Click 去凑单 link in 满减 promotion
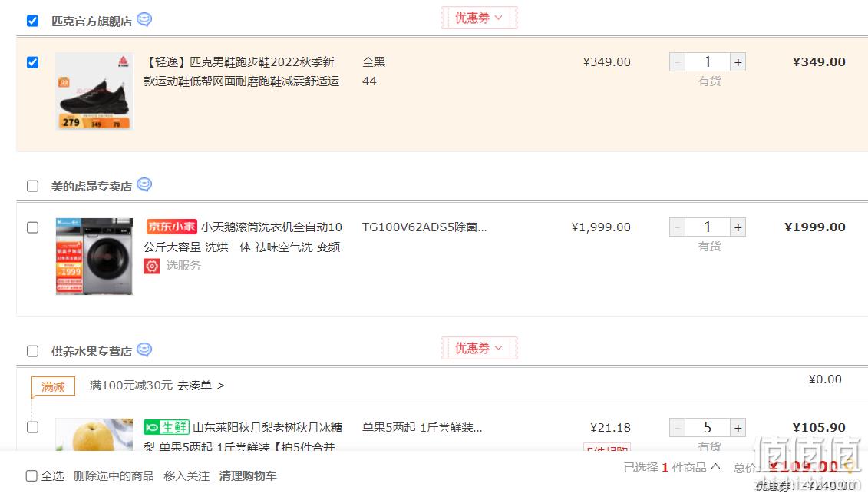The image size is (868, 497). tap(201, 386)
